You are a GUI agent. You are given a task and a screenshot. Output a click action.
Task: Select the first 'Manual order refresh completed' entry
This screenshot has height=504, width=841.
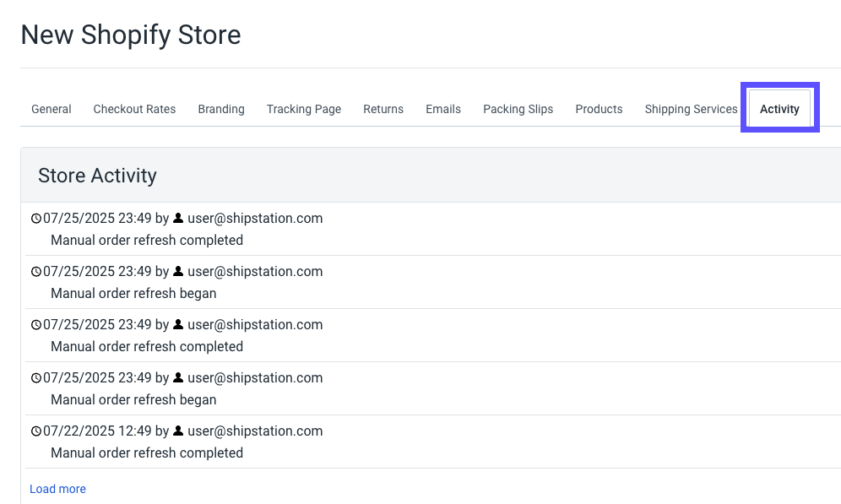coord(146,240)
